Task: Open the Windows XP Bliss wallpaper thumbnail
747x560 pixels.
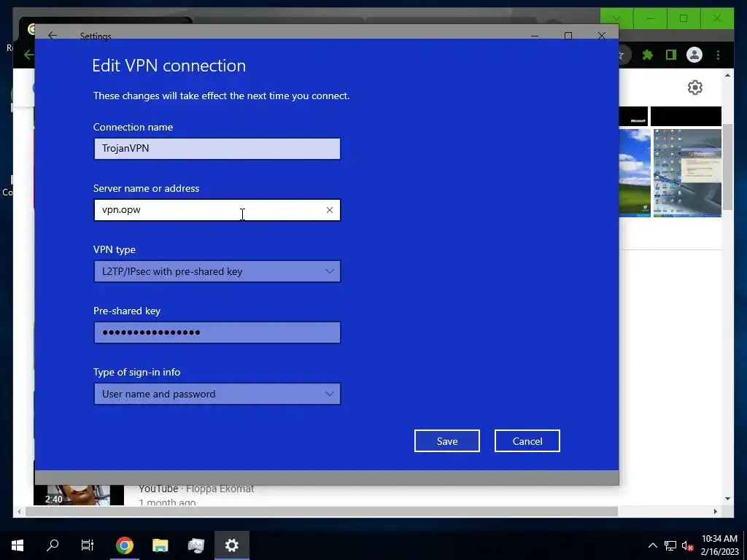Action: [635, 173]
